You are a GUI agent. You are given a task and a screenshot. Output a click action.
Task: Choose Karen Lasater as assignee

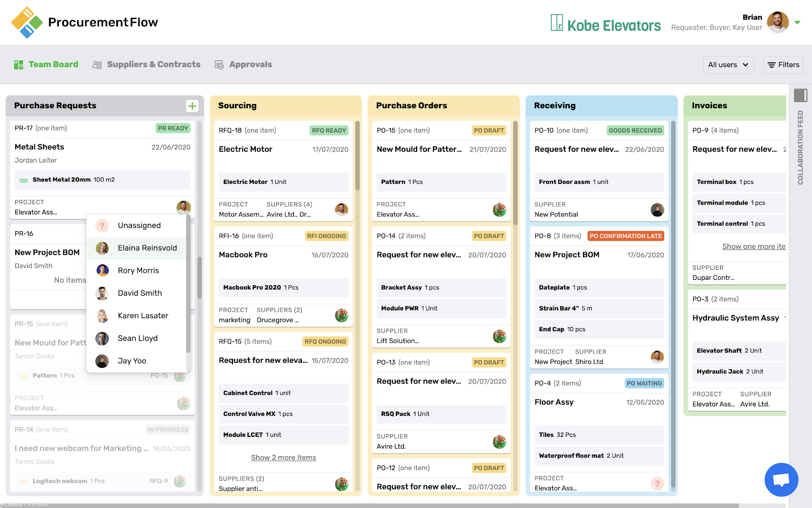click(137, 315)
